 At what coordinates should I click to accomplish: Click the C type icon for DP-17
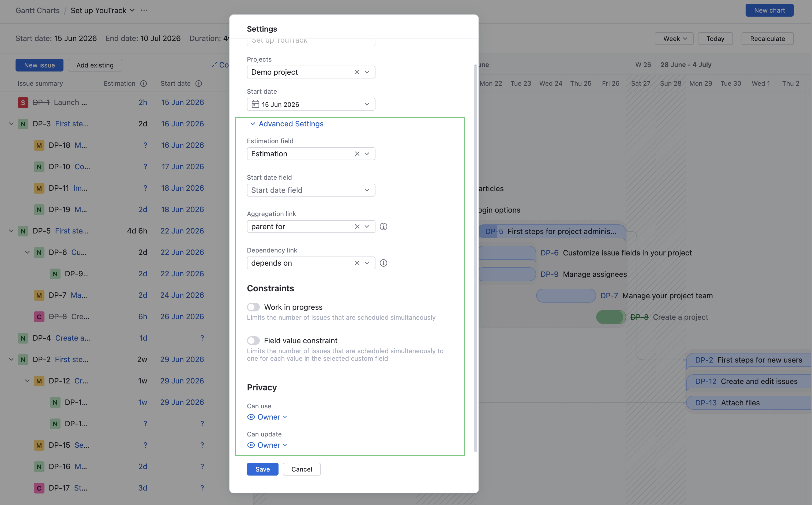[39, 488]
